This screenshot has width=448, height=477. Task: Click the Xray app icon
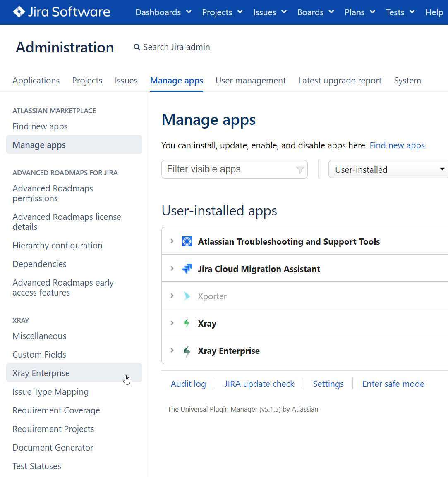pos(187,323)
